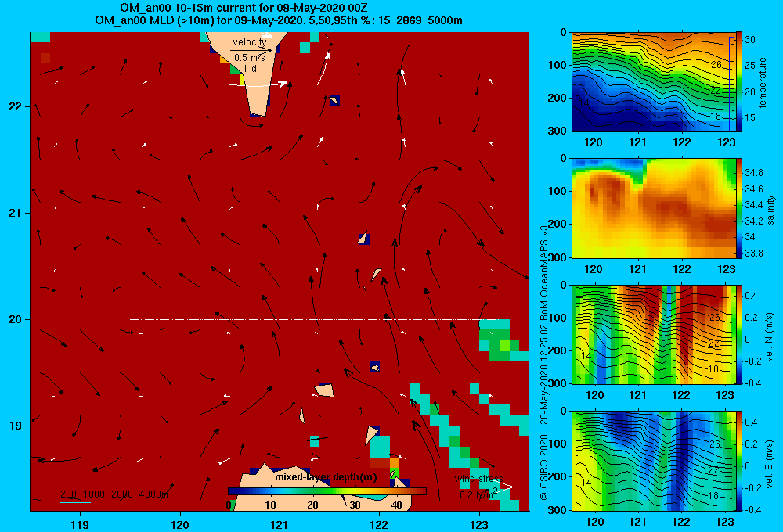Image resolution: width=783 pixels, height=532 pixels.
Task: Click the 10 tick on mixed-layer bar
Action: [270, 505]
